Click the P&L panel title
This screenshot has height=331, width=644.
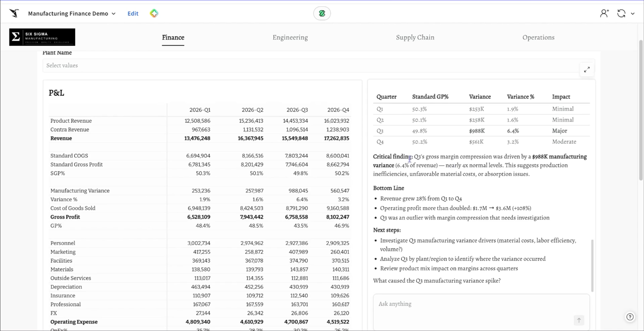[x=56, y=93]
